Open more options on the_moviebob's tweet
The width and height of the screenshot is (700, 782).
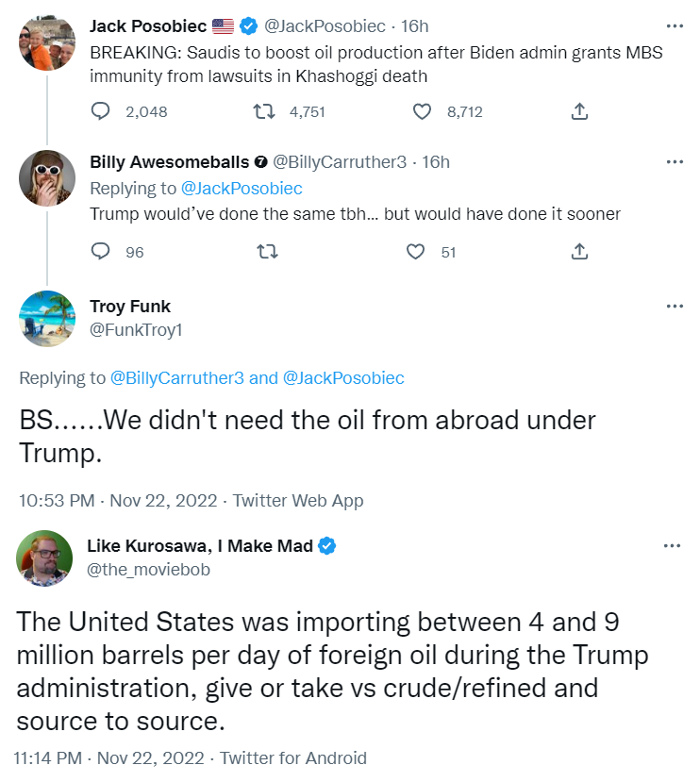tap(673, 546)
